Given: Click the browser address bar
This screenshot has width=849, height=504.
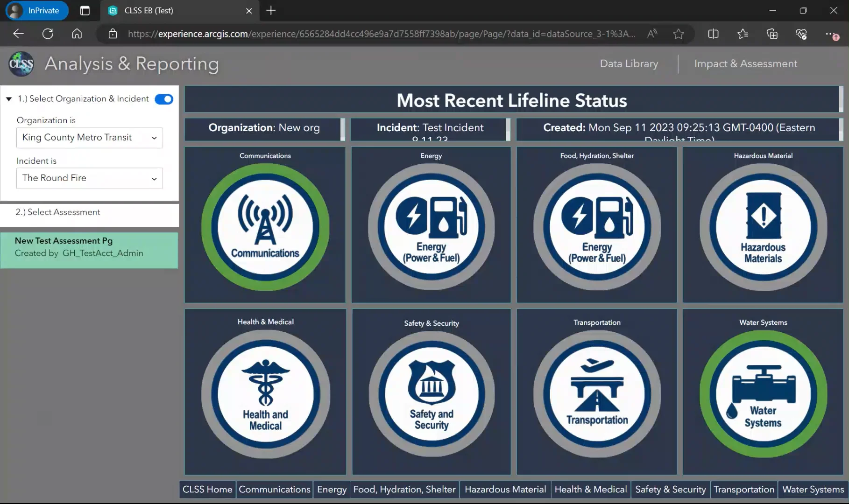Looking at the screenshot, I should tap(374, 34).
